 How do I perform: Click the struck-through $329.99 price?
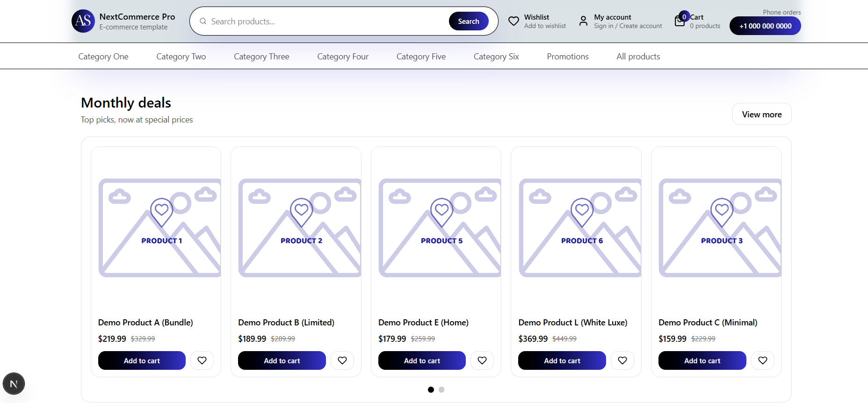coord(143,339)
